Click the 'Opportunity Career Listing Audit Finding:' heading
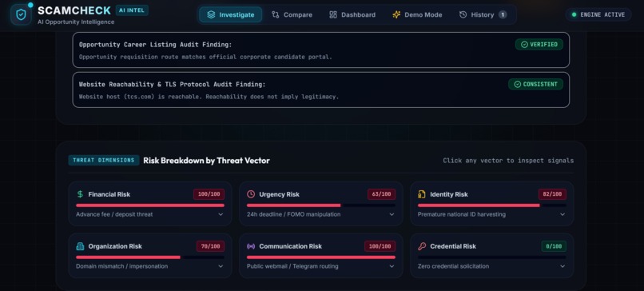Screen dimensions: 644x291 [x=156, y=45]
